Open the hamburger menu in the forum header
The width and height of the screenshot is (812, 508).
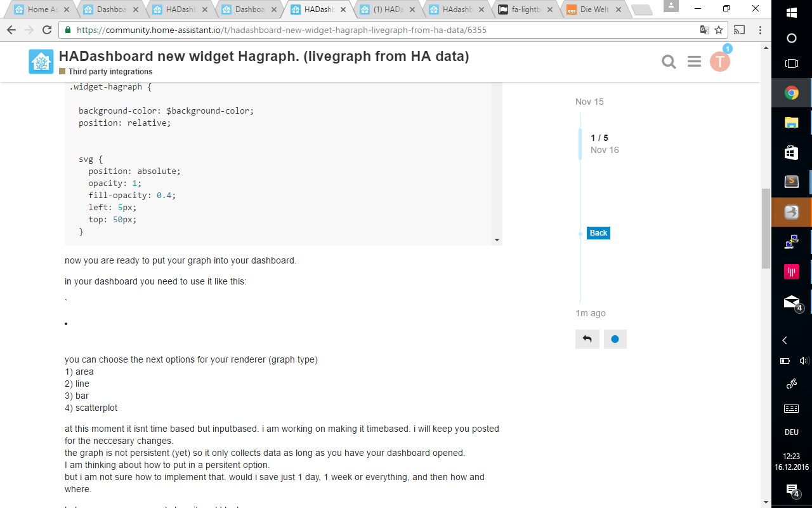[x=693, y=62]
